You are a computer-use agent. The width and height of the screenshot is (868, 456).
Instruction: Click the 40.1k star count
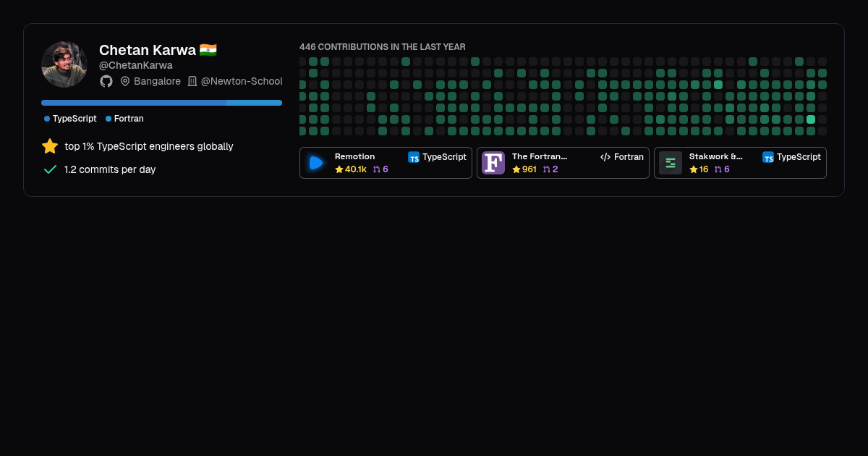tap(356, 169)
